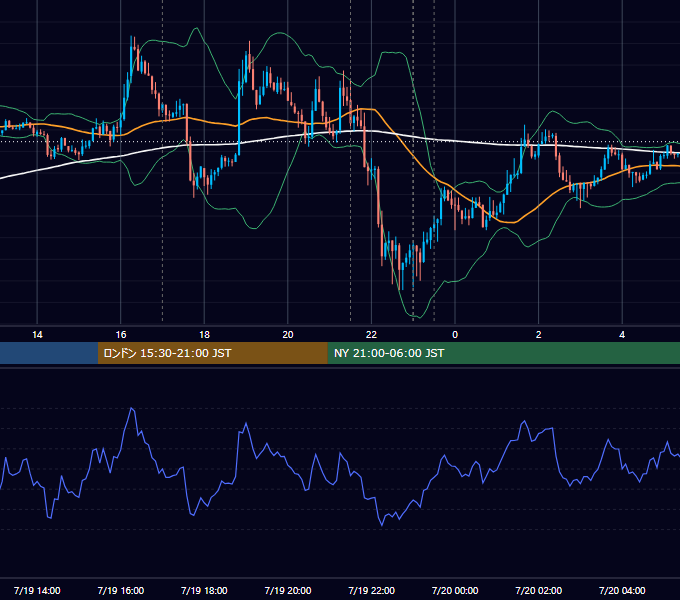Click the 2 hour label on chart axis
This screenshot has height=600, width=680.
(539, 335)
